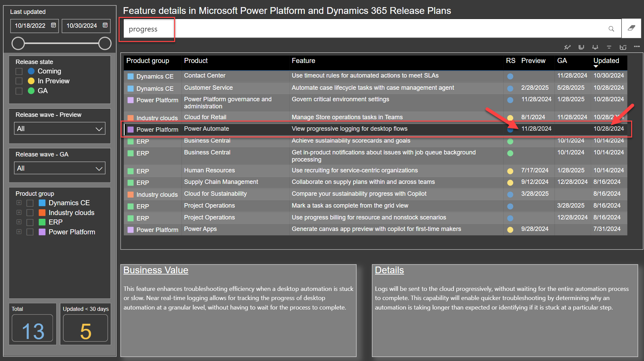
Task: Check the ERP product group box
Action: (30, 222)
